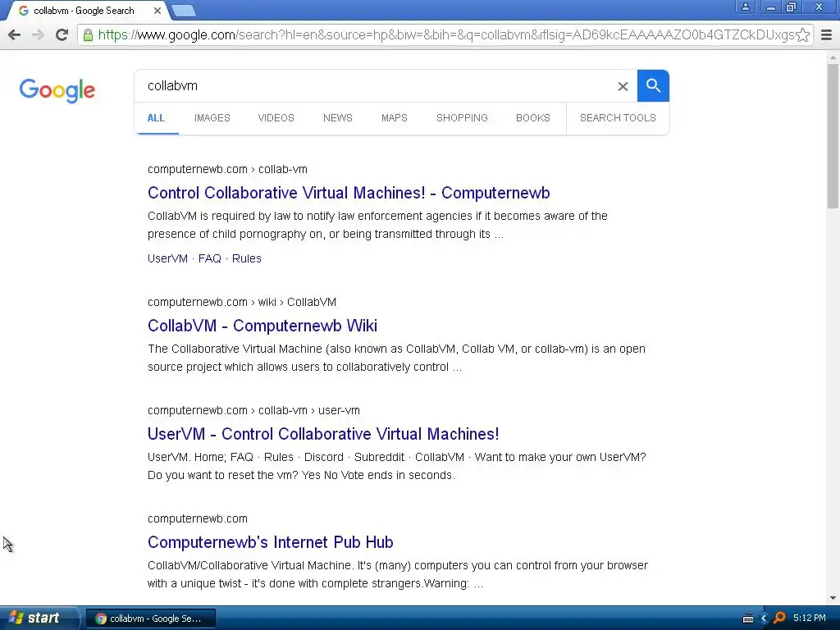Open the UserVM sitelink
Viewport: 840px width, 630px height.
click(x=167, y=258)
